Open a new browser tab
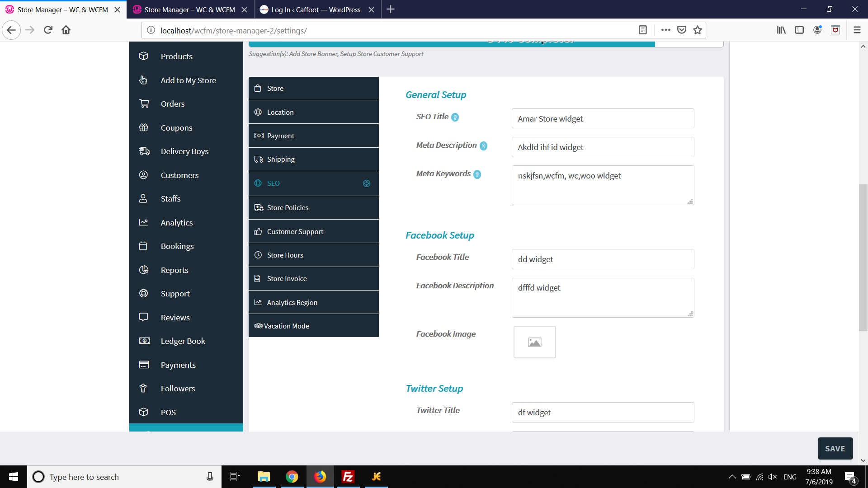868x488 pixels. coord(391,9)
